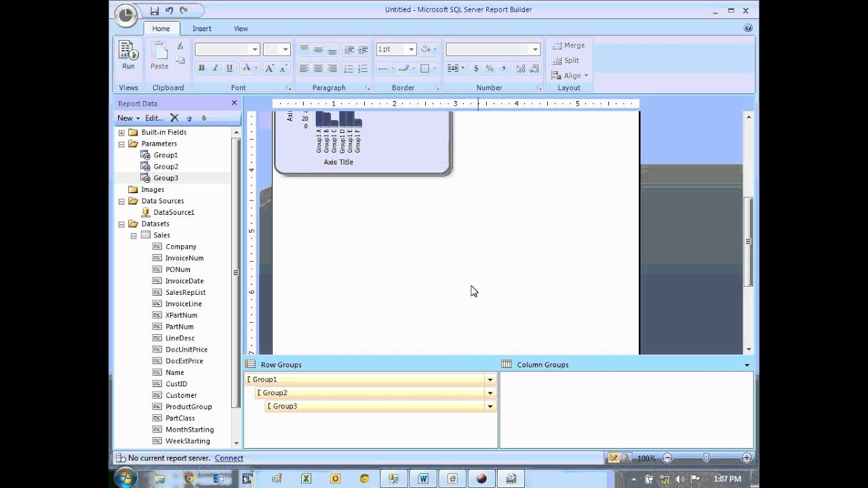The height and width of the screenshot is (488, 868).
Task: Open the font name combo box
Action: [x=227, y=49]
